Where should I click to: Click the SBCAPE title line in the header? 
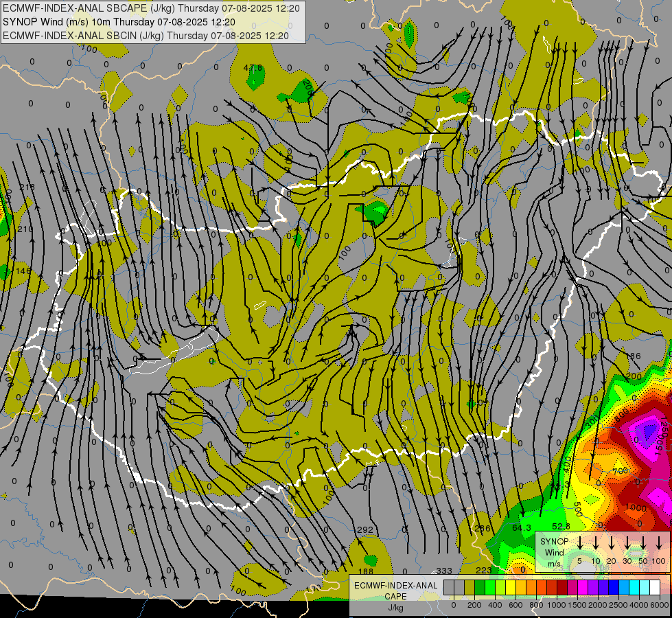pos(152,8)
